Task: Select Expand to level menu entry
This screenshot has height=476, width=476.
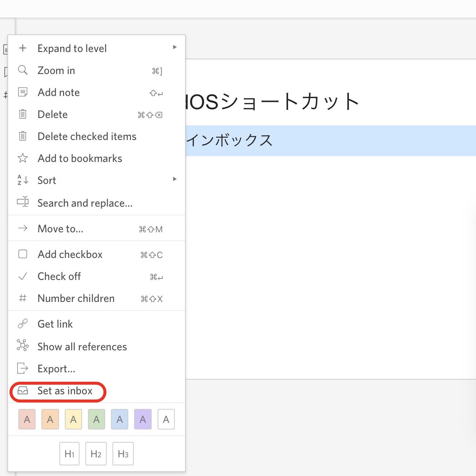Action: coord(97,48)
